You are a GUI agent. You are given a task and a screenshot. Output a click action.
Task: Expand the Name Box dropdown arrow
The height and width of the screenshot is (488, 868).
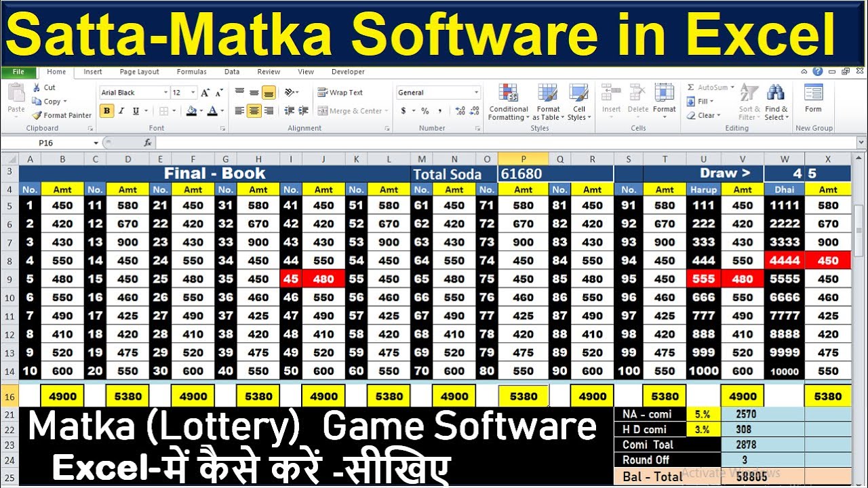point(96,143)
